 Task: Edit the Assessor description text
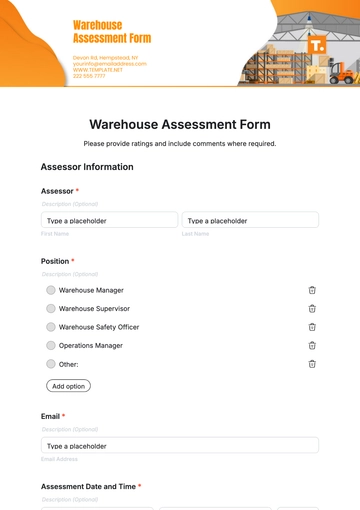click(x=70, y=204)
